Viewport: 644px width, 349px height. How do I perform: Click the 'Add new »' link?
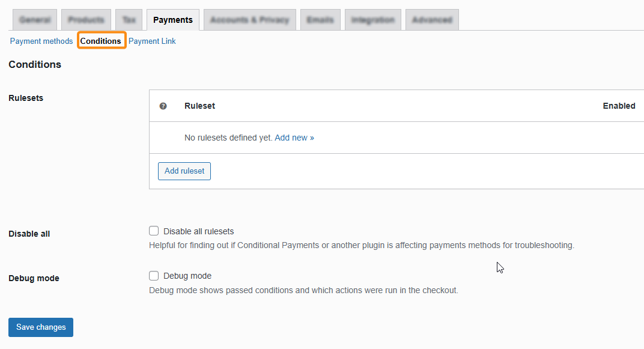point(294,138)
